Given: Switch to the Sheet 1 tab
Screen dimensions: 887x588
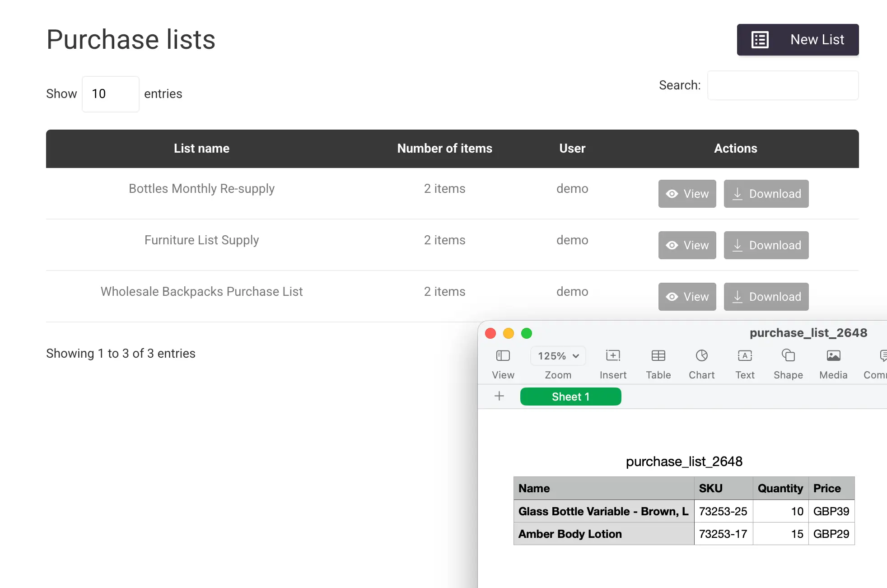Looking at the screenshot, I should tap(570, 397).
